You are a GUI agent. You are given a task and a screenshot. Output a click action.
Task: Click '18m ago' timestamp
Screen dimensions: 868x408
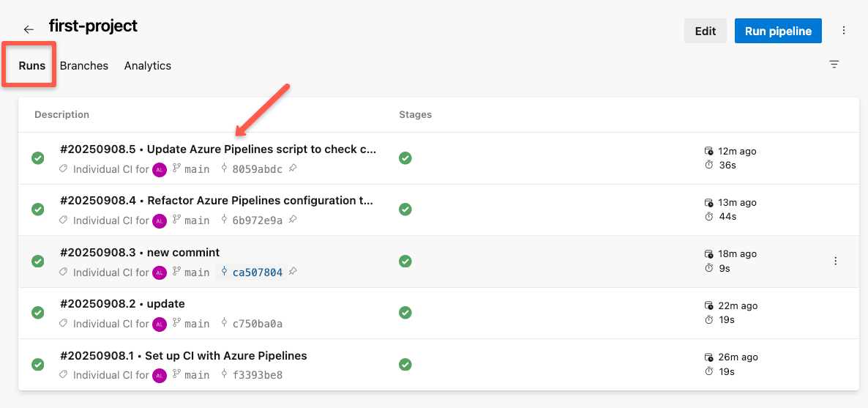737,254
